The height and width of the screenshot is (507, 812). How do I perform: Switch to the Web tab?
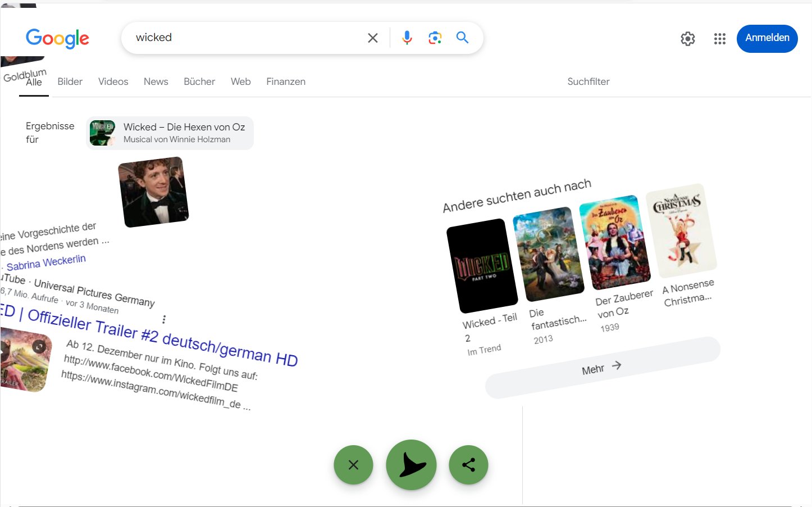pyautogui.click(x=240, y=82)
